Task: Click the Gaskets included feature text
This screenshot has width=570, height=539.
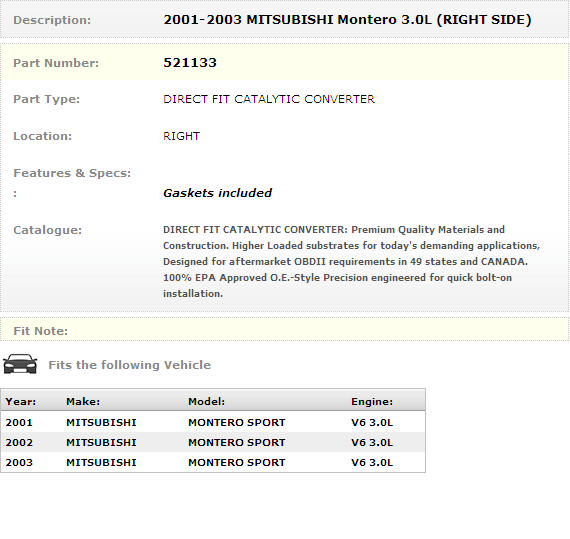Action: [x=217, y=193]
